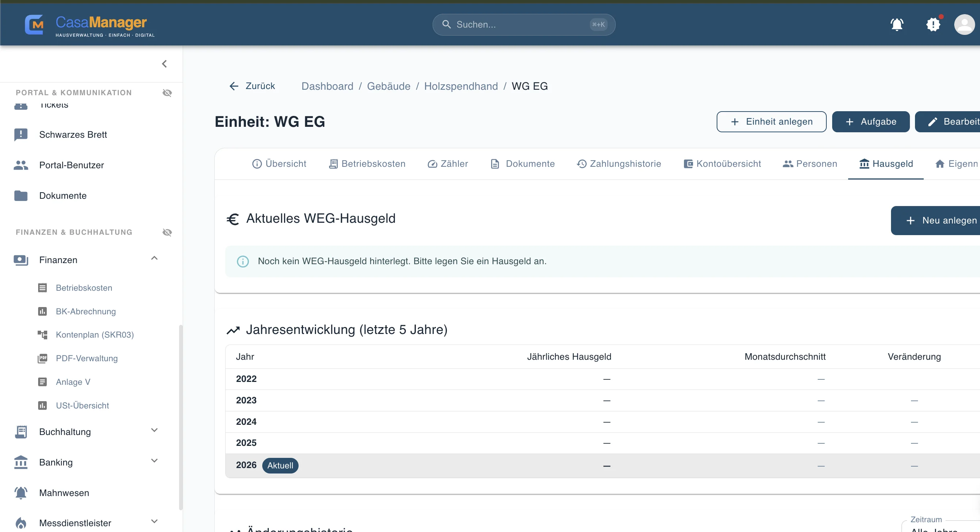Click the Einheit anlegen button
Image resolution: width=980 pixels, height=532 pixels.
771,122
